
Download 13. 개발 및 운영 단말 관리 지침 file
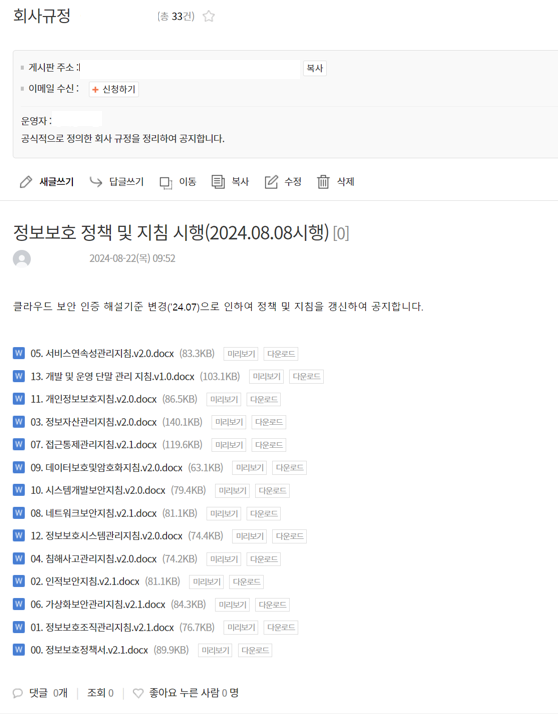306,377
